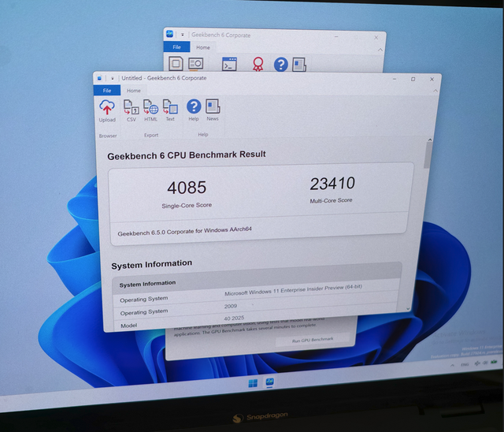Click the newspaper icon in back Geekbench window
The height and width of the screenshot is (432, 504).
coord(299,65)
